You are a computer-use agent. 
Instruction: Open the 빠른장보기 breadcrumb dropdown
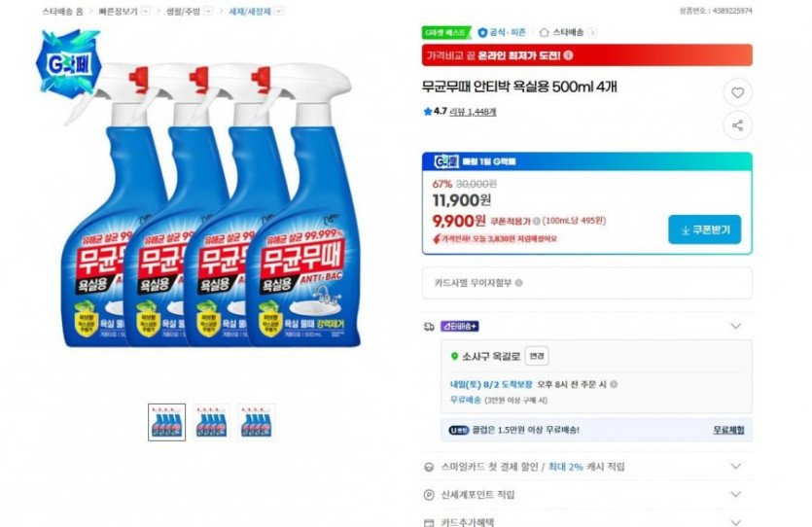point(146,11)
